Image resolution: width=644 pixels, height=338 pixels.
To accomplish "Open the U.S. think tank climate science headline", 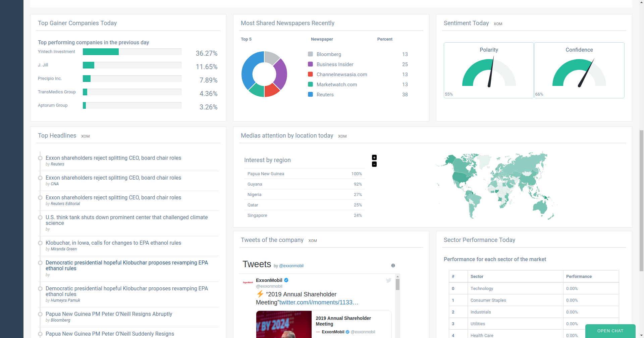I will click(126, 220).
